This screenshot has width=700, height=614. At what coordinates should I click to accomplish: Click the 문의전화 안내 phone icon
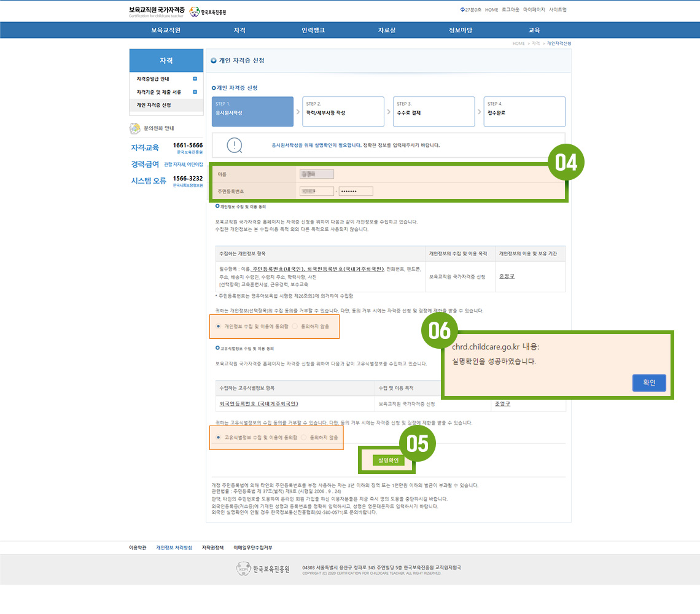[134, 128]
